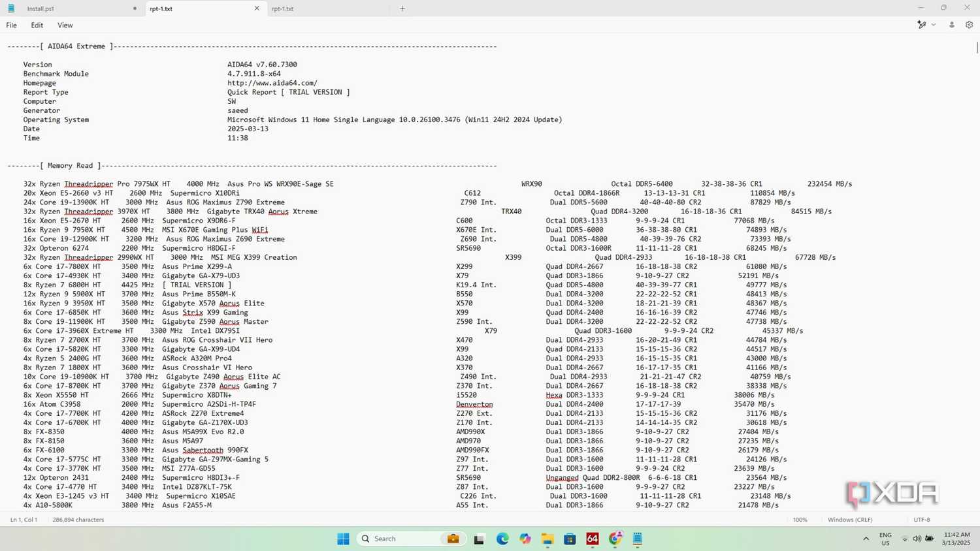The width and height of the screenshot is (980, 551).
Task: Open File Explorer from the taskbar
Action: [x=547, y=539]
